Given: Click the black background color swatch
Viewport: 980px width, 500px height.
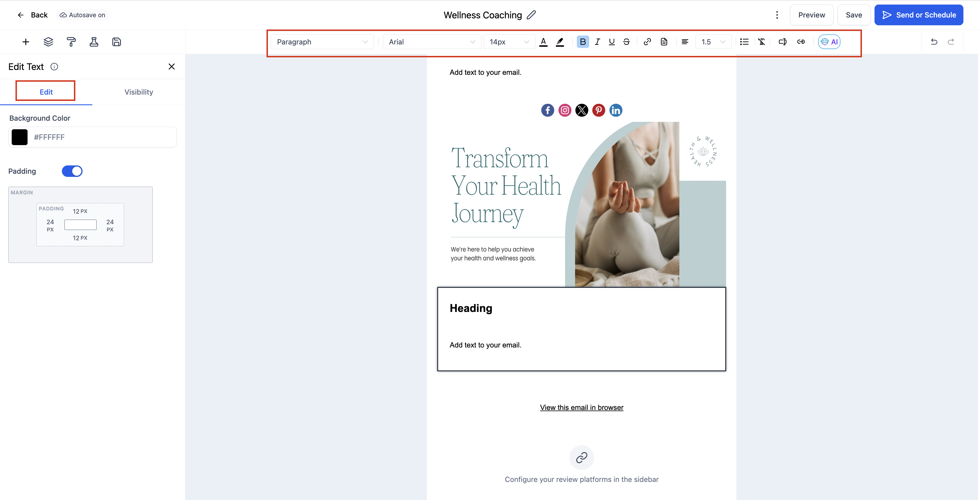Looking at the screenshot, I should click(x=19, y=137).
